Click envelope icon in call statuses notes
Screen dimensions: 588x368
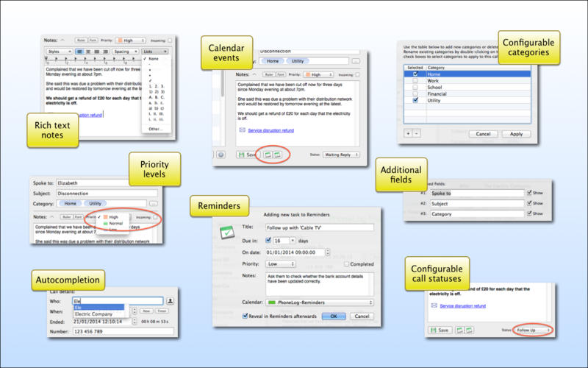click(434, 305)
